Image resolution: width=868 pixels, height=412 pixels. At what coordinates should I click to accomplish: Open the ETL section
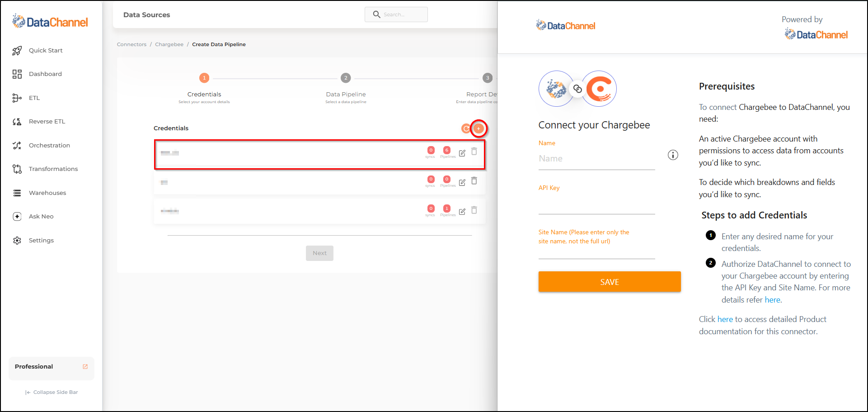tap(34, 98)
